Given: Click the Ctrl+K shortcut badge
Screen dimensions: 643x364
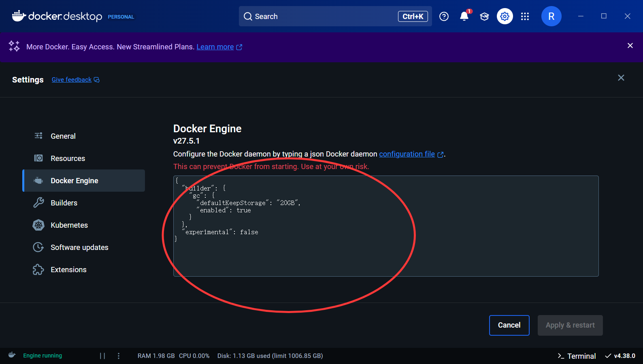Looking at the screenshot, I should pos(413,16).
